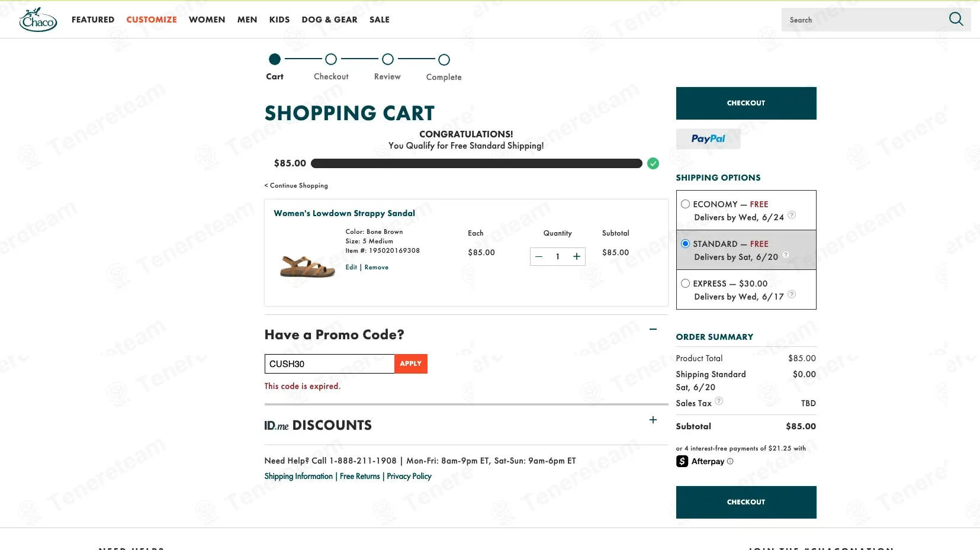Open the Customize menu
This screenshot has width=980, height=550.
point(152,20)
